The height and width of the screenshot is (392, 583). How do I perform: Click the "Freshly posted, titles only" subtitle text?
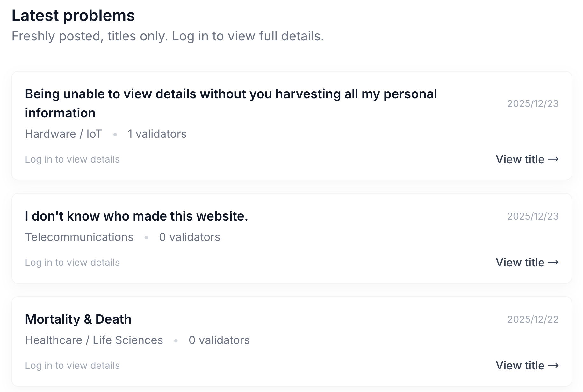(x=168, y=36)
